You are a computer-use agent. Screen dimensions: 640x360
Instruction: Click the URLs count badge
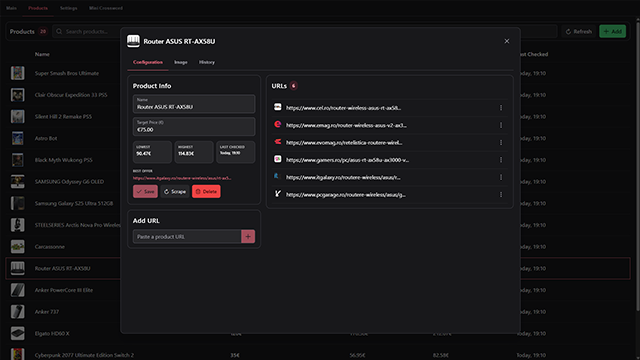(x=293, y=86)
